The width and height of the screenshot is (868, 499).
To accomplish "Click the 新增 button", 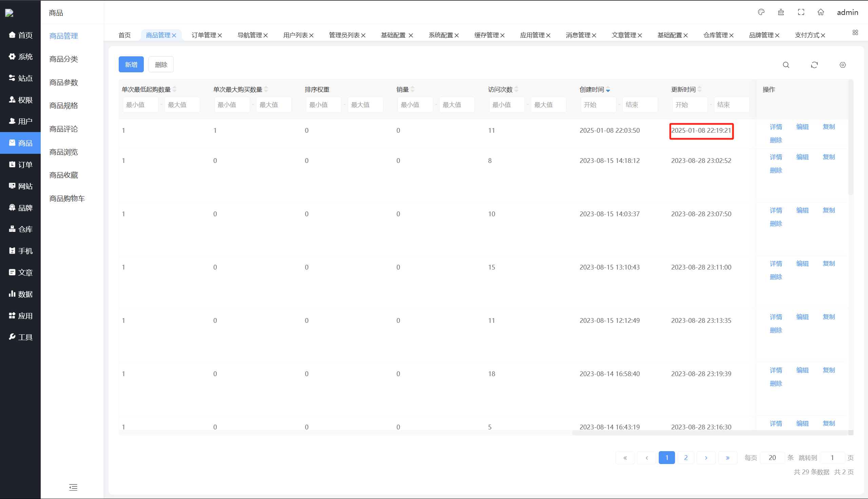I will 131,64.
